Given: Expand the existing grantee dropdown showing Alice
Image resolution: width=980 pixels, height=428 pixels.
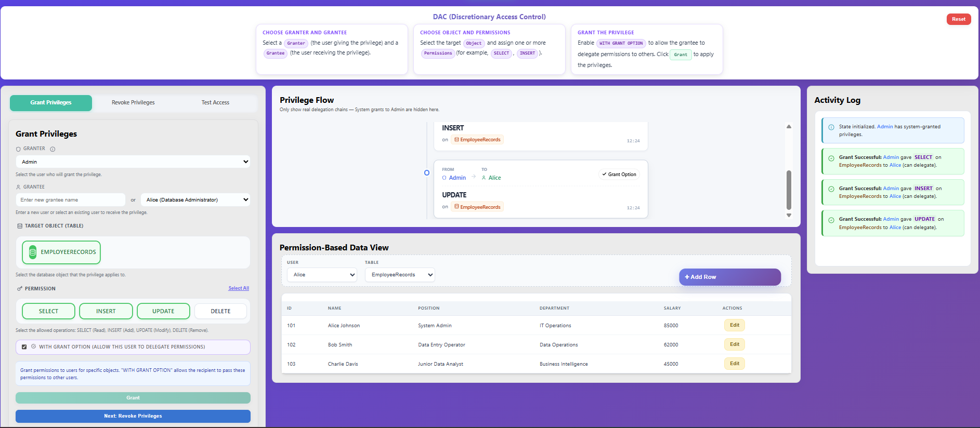Looking at the screenshot, I should (195, 200).
